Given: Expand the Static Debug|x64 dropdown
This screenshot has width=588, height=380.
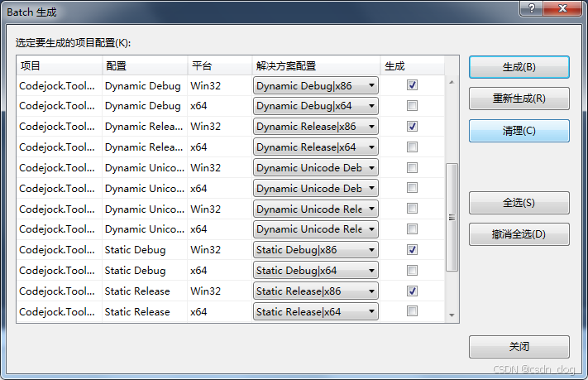Looking at the screenshot, I should click(x=315, y=271).
